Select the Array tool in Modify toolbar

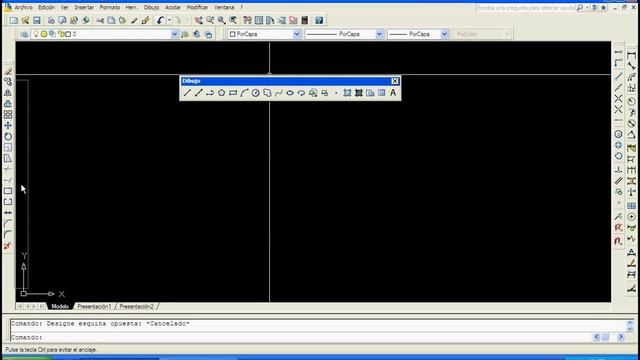pos(8,115)
